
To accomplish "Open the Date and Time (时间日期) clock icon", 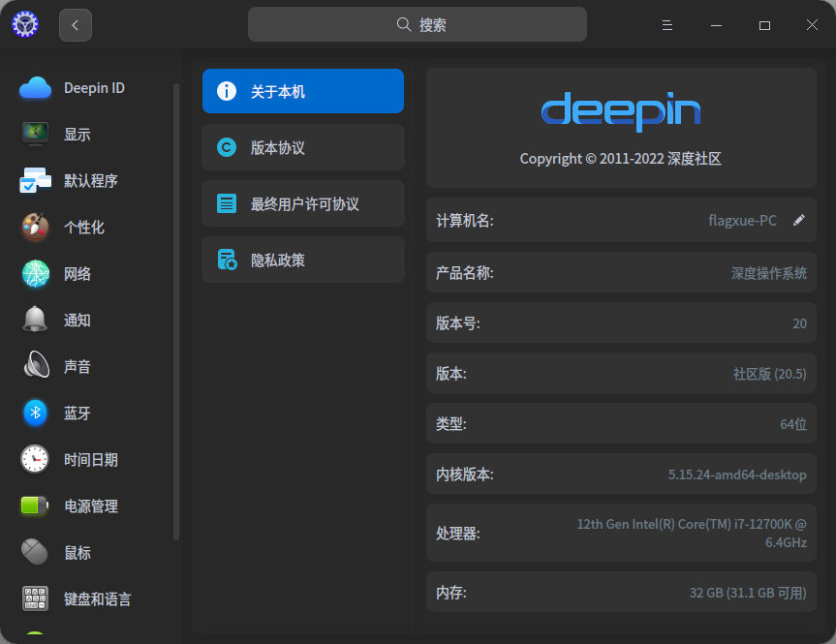I will point(35,459).
